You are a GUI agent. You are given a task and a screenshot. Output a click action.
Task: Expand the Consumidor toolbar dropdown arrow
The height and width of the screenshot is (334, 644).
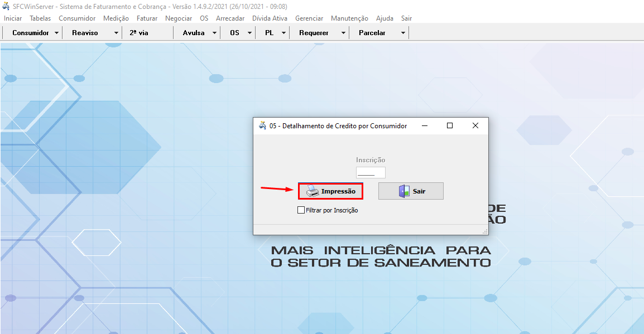57,33
